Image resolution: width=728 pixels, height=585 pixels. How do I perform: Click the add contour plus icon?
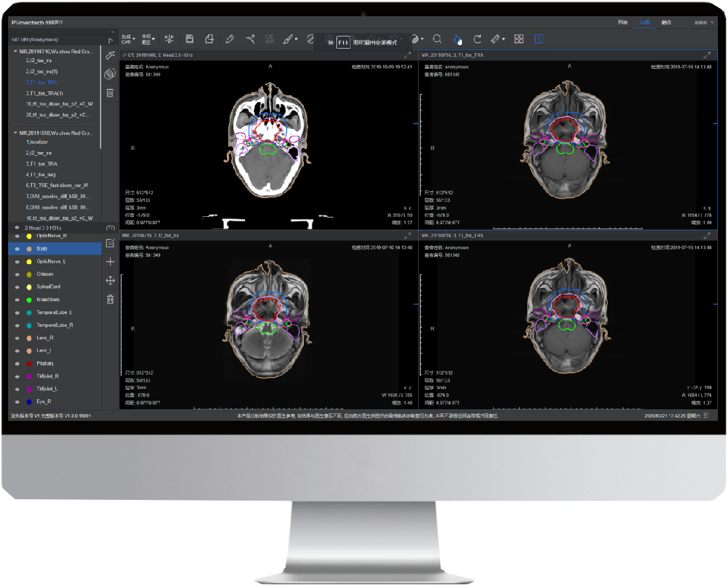click(x=110, y=261)
